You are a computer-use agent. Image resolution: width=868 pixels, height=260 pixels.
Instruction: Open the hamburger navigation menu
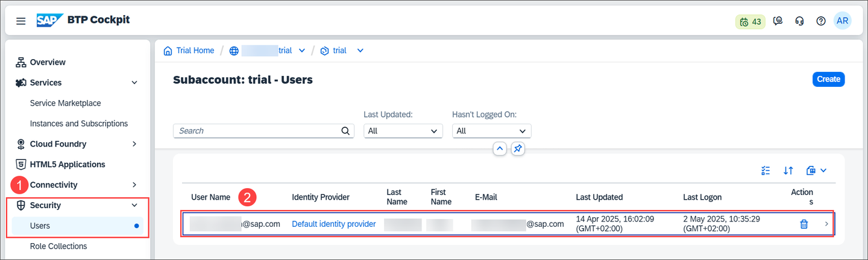pos(21,21)
